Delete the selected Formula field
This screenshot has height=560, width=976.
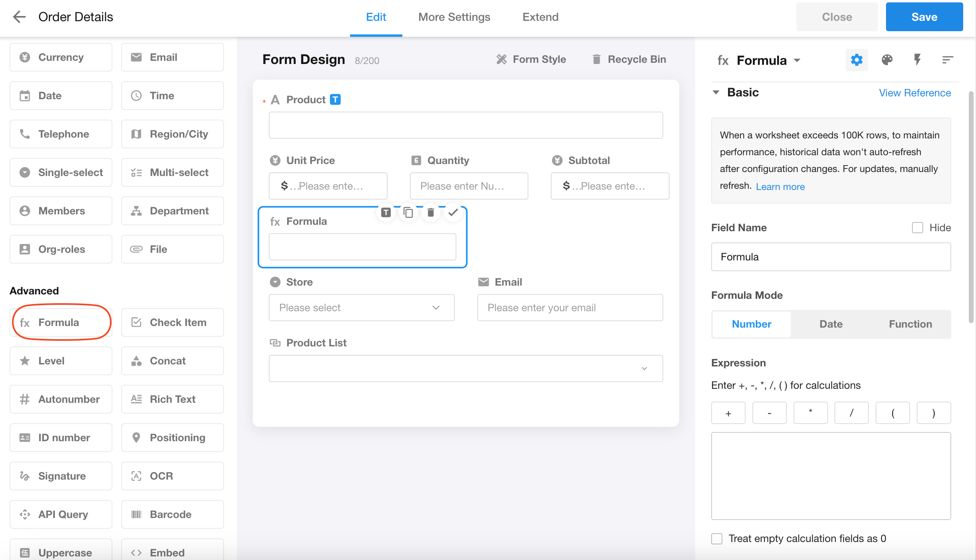tap(430, 212)
